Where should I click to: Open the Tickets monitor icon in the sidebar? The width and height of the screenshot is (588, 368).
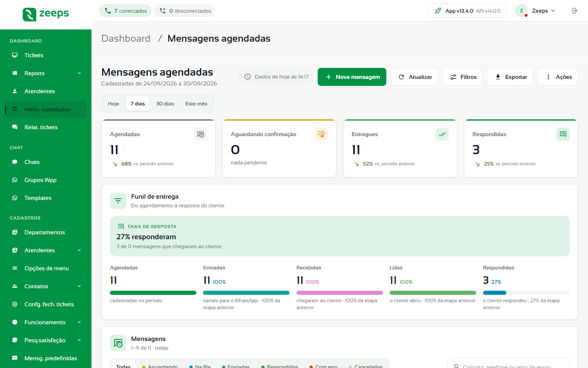[15, 55]
